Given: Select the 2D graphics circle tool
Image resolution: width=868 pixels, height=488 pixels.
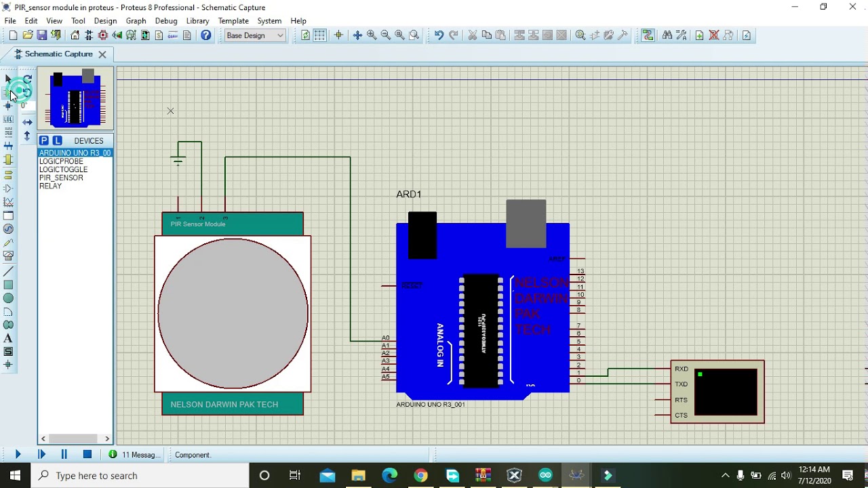Looking at the screenshot, I should pos(8,298).
